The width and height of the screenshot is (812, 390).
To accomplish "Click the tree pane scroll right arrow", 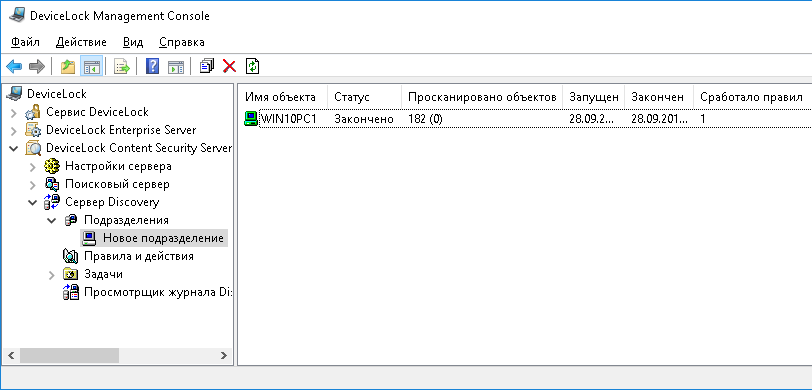I will click(223, 355).
